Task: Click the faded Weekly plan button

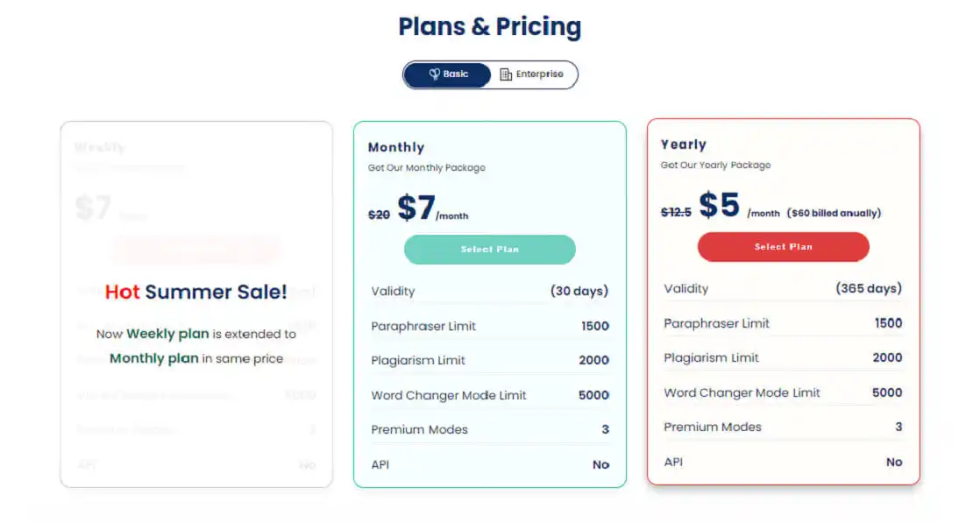Action: 196,249
